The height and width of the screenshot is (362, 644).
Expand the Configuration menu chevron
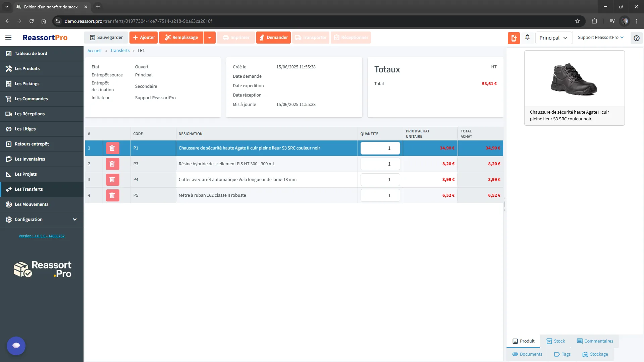pyautogui.click(x=75, y=220)
